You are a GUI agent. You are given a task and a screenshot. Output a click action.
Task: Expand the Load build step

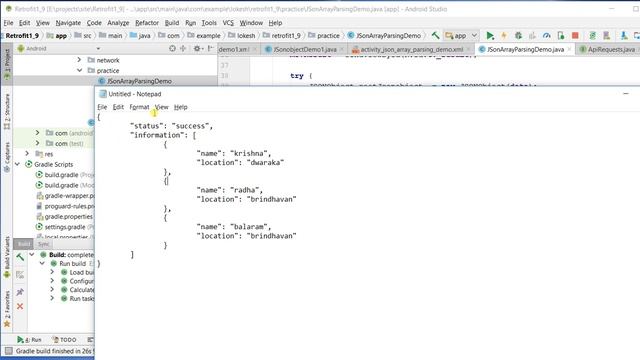[x=52, y=272]
